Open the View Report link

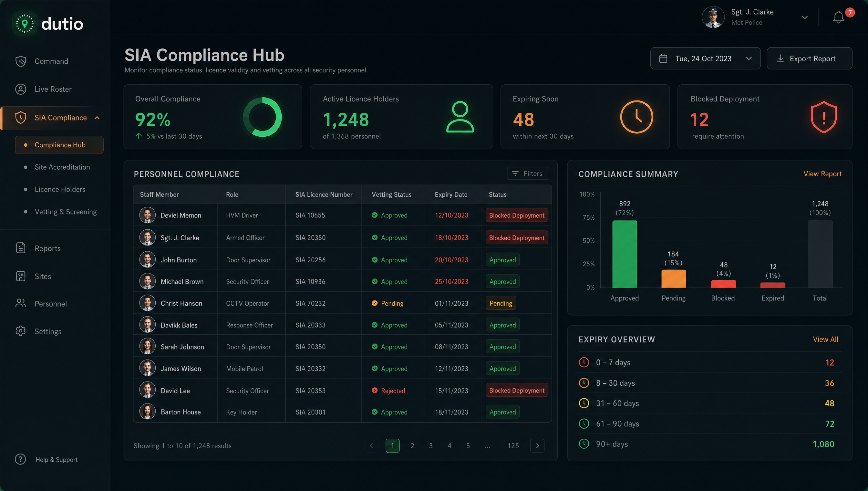coord(822,174)
